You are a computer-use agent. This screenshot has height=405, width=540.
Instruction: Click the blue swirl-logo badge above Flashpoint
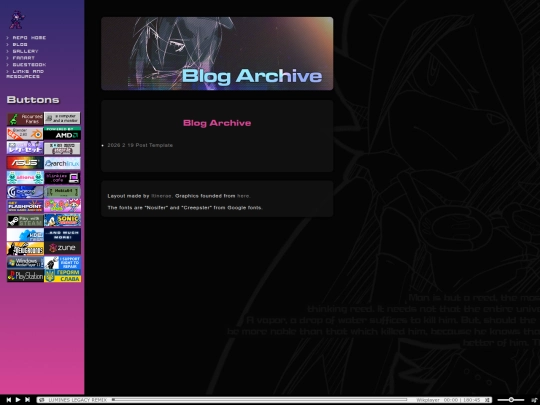point(25,191)
